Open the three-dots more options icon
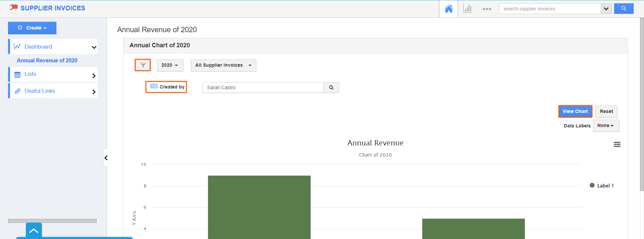The width and height of the screenshot is (644, 239). 487,9
